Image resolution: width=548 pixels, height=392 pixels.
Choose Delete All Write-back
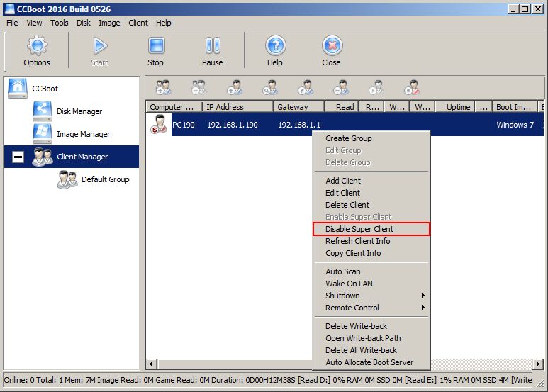click(371, 350)
